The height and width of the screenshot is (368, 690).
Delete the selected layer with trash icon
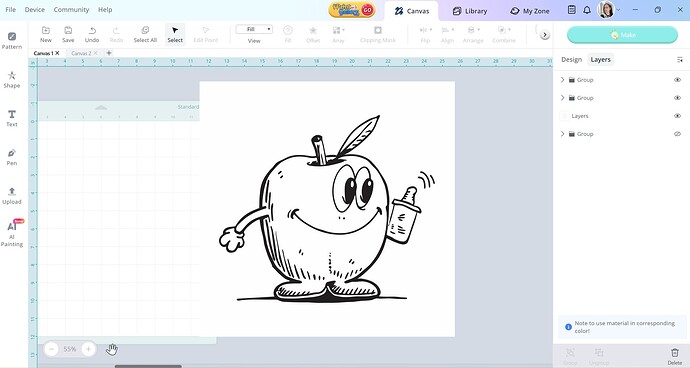click(x=675, y=355)
